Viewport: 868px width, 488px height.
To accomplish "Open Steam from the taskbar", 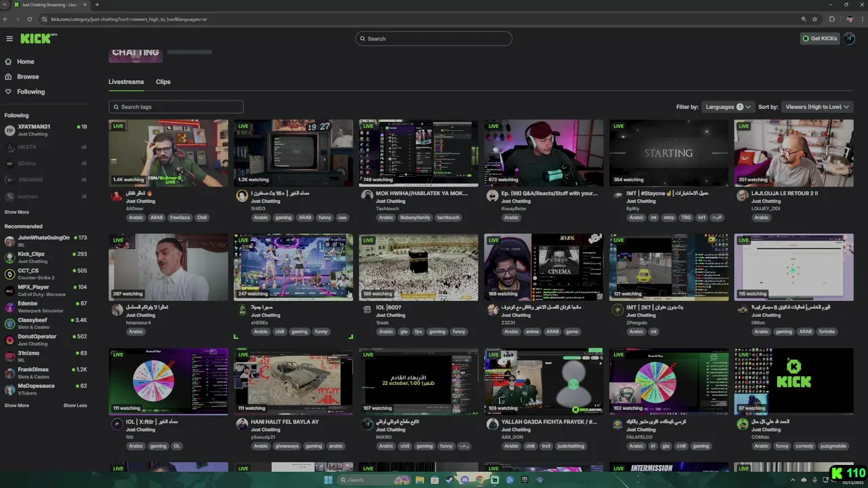I will pyautogui.click(x=450, y=480).
